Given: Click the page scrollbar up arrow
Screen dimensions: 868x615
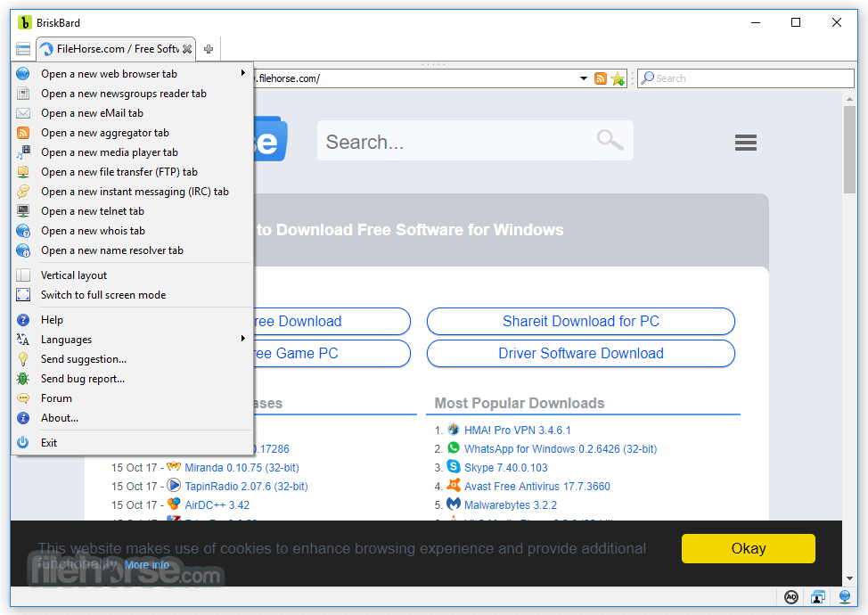Looking at the screenshot, I should pos(850,99).
